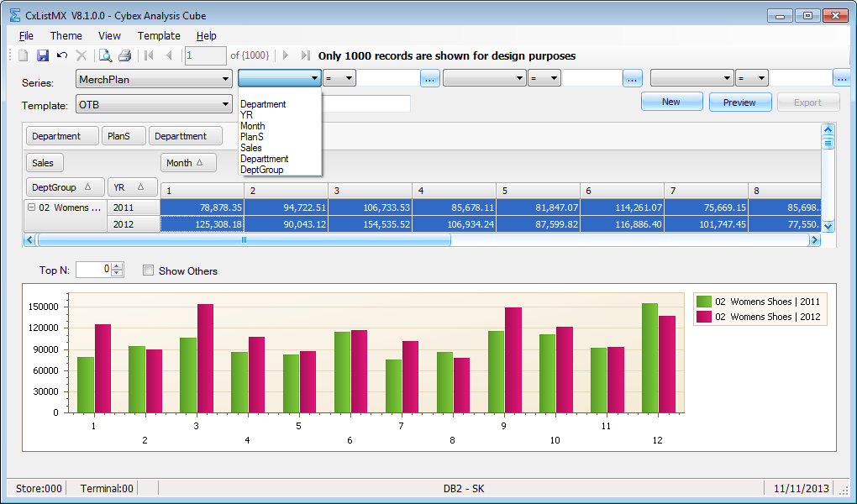Click the save floppy disk icon
The height and width of the screenshot is (504, 857).
point(43,55)
